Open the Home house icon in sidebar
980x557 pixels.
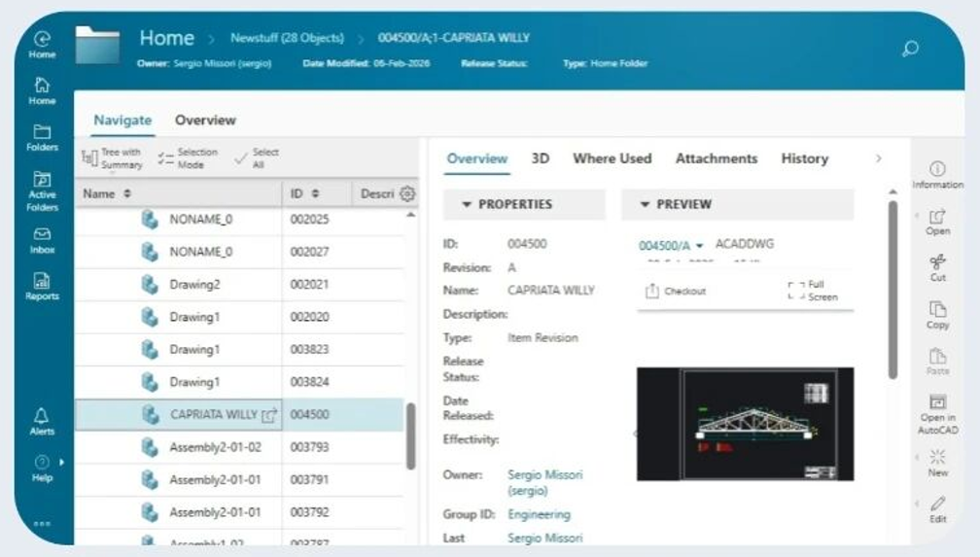[x=42, y=85]
